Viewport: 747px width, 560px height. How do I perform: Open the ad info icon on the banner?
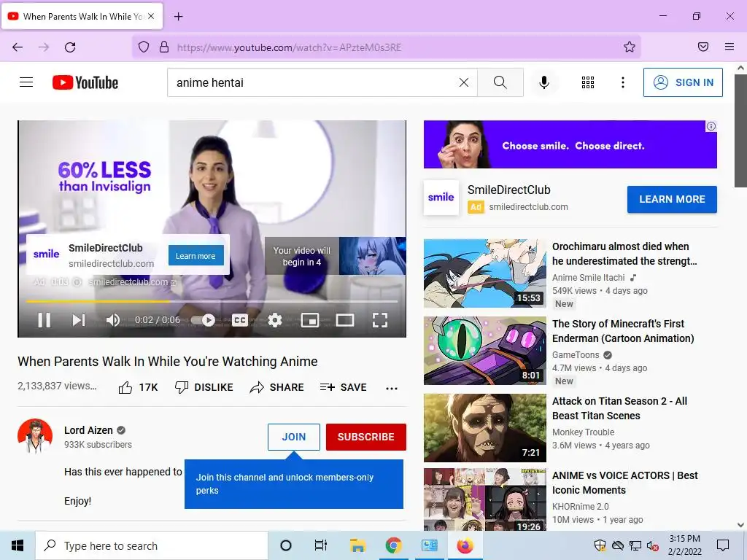point(711,126)
